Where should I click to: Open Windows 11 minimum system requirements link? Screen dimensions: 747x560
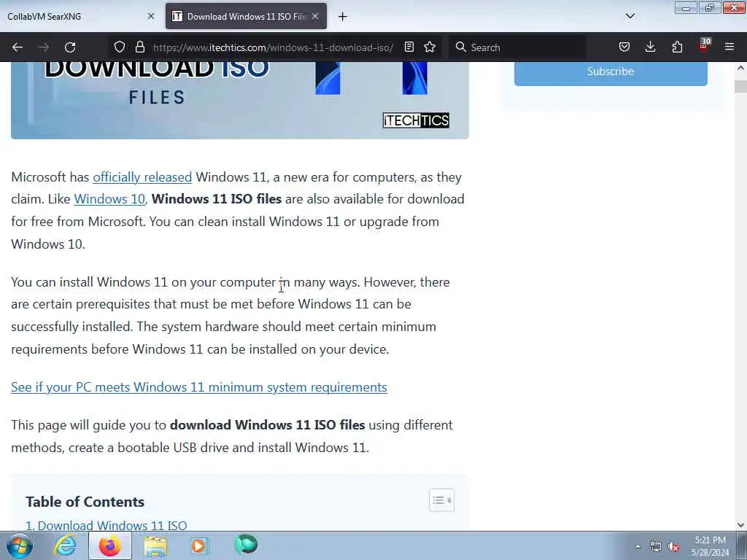coord(199,387)
